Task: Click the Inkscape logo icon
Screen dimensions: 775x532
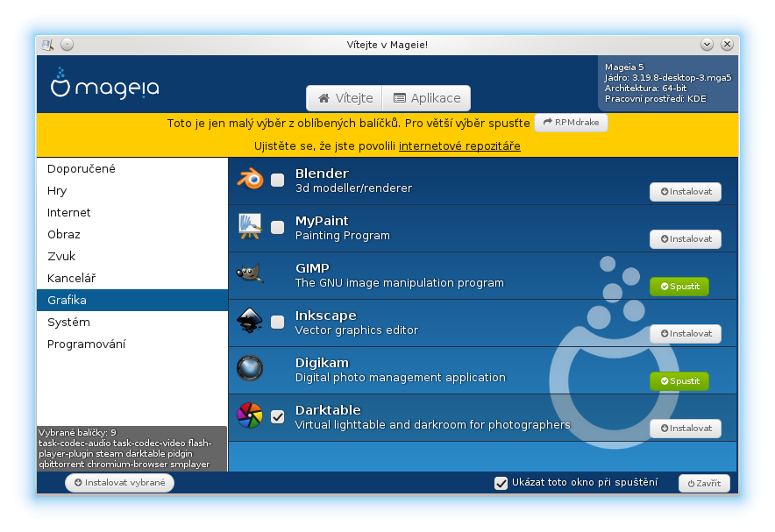Action: (250, 321)
